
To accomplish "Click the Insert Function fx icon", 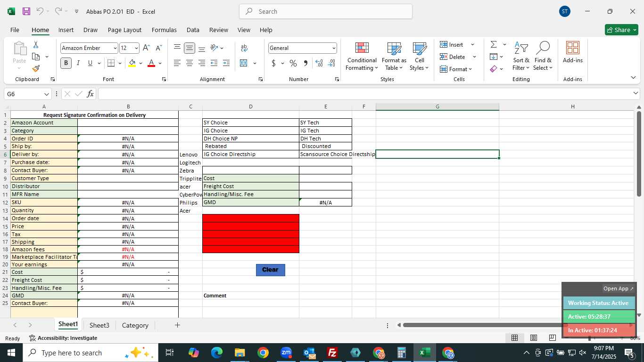I will [90, 94].
